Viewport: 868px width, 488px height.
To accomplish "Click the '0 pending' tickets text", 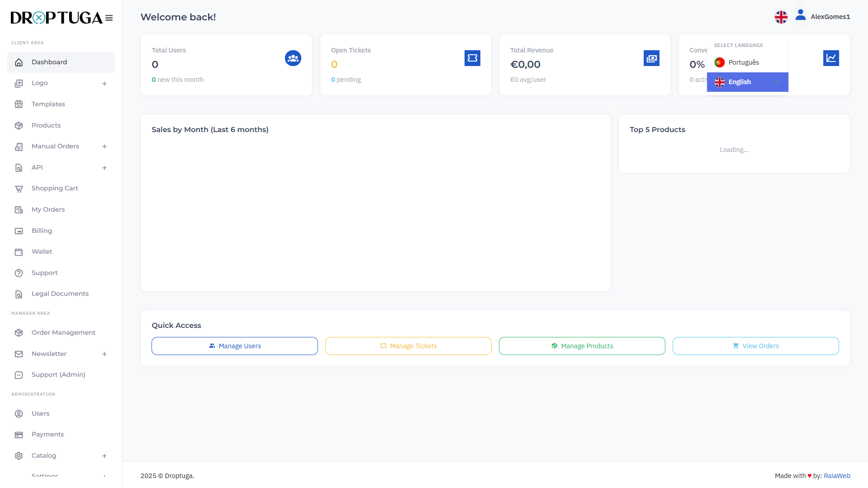I will click(x=346, y=80).
